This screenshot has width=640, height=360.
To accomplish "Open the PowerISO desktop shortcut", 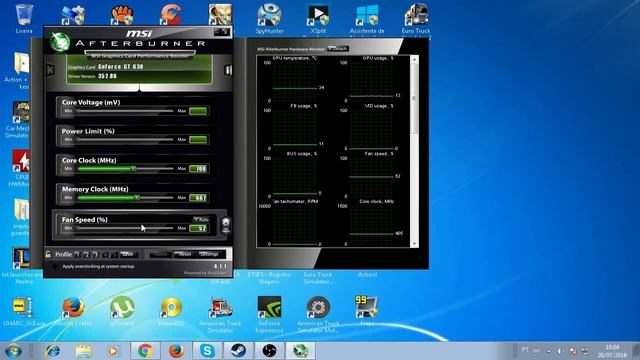I will pos(171,312).
